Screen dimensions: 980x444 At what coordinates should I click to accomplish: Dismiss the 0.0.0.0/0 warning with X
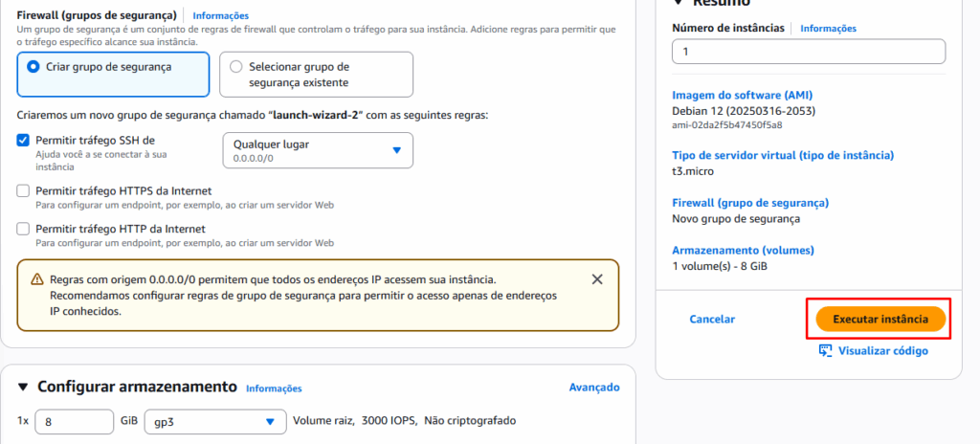point(597,279)
